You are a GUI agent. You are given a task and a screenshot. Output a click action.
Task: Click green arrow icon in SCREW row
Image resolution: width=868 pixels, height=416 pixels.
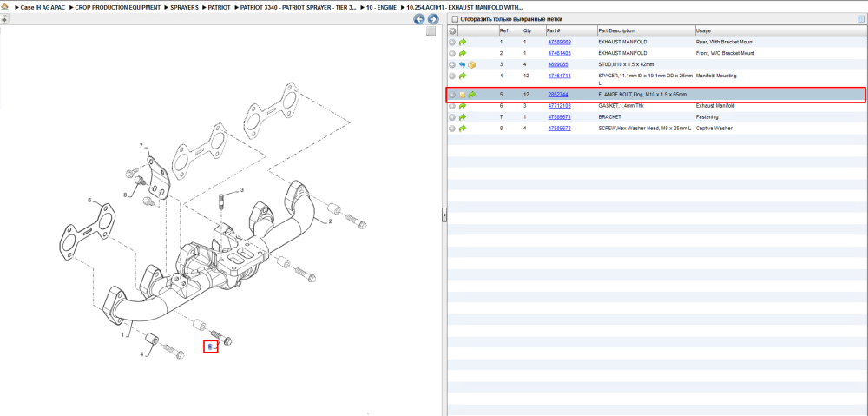(463, 128)
